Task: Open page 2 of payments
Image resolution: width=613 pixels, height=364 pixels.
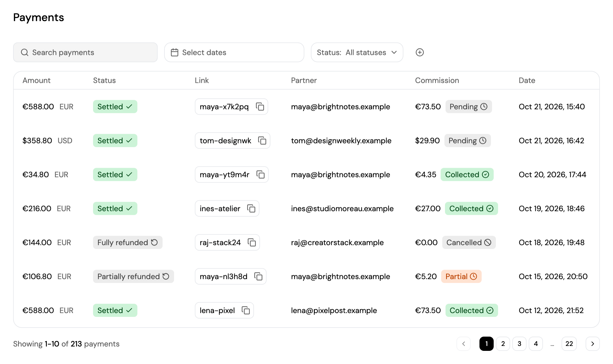Action: click(503, 344)
